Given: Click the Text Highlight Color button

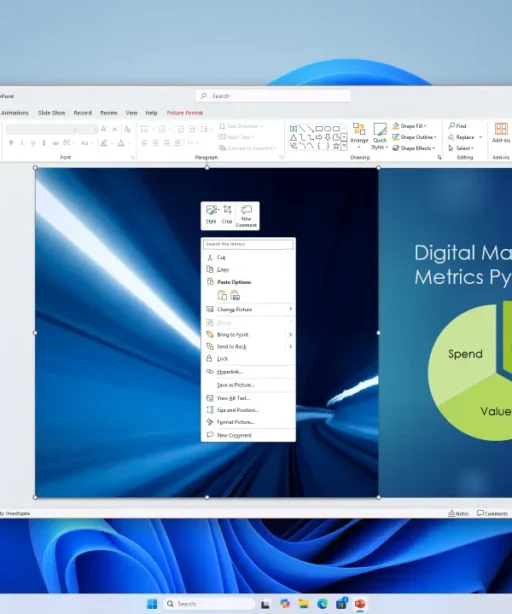Looking at the screenshot, I should 104,143.
